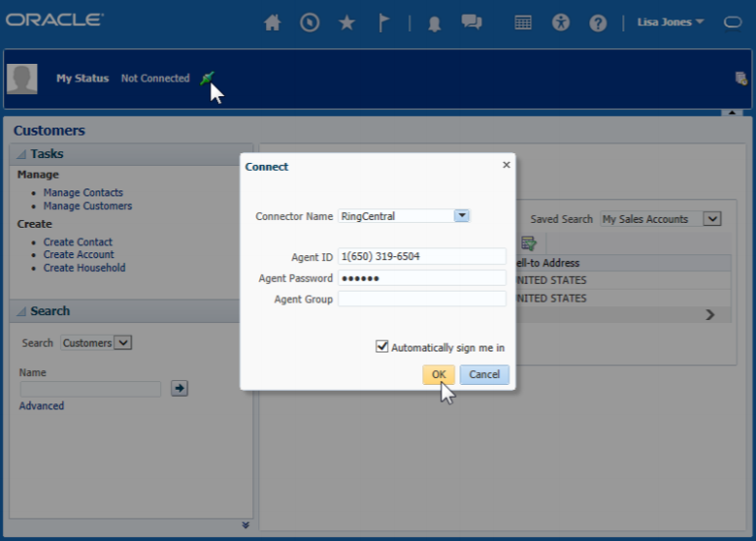Screen dimensions: 756x541
Task: Collapse the Tasks panel section
Action: [22, 154]
